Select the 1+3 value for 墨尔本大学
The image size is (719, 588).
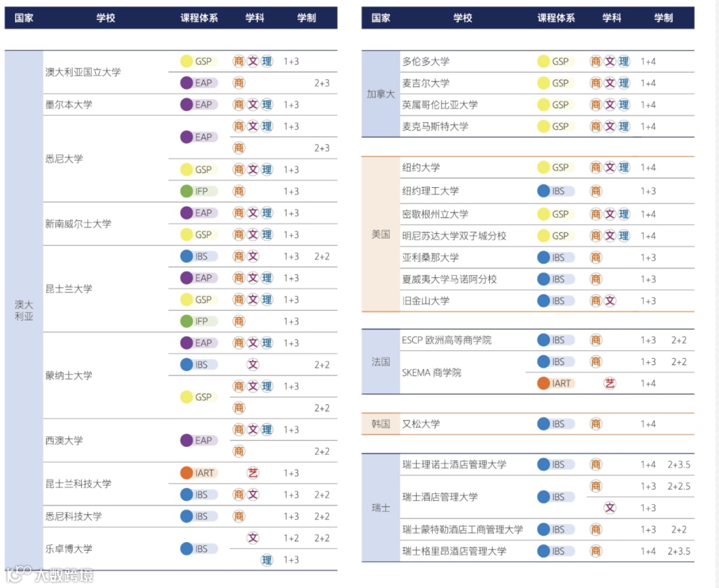click(291, 105)
